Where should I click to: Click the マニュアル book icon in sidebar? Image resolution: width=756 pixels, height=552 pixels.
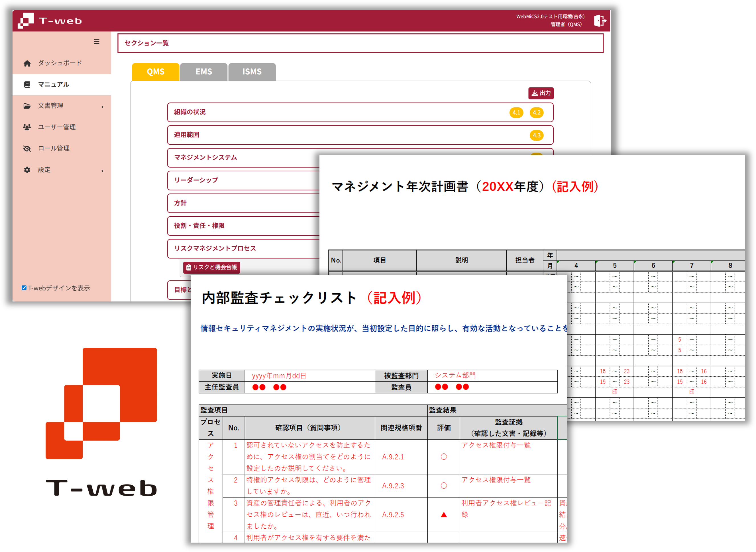click(27, 85)
